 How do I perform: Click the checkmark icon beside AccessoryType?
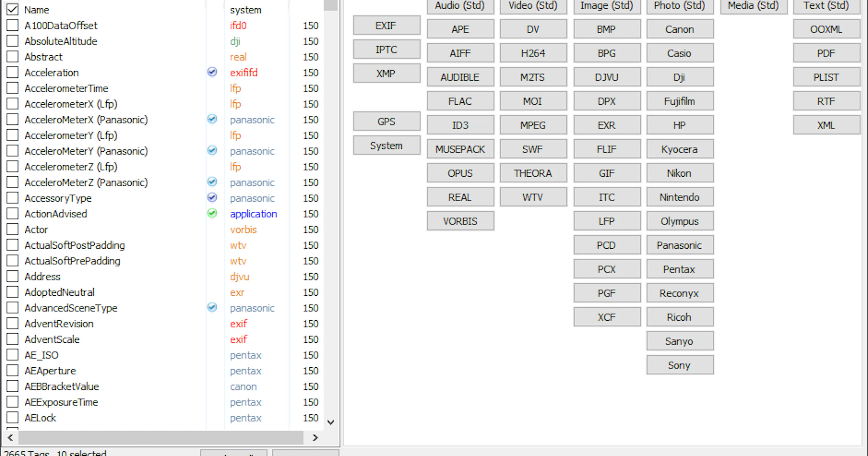tap(212, 198)
